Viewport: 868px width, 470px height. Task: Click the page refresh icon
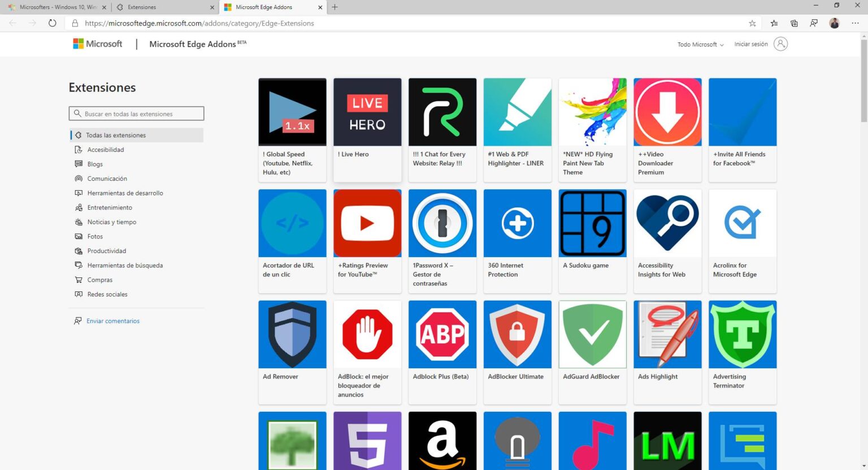[52, 23]
